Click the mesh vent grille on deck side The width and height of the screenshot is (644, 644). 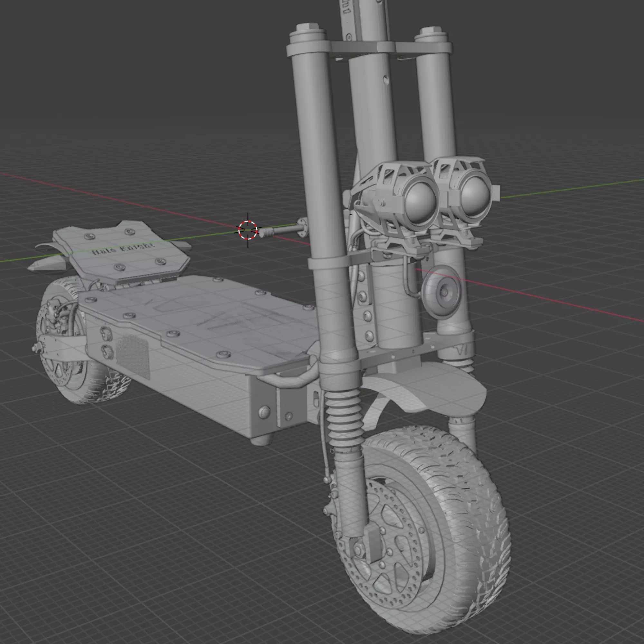(x=132, y=357)
